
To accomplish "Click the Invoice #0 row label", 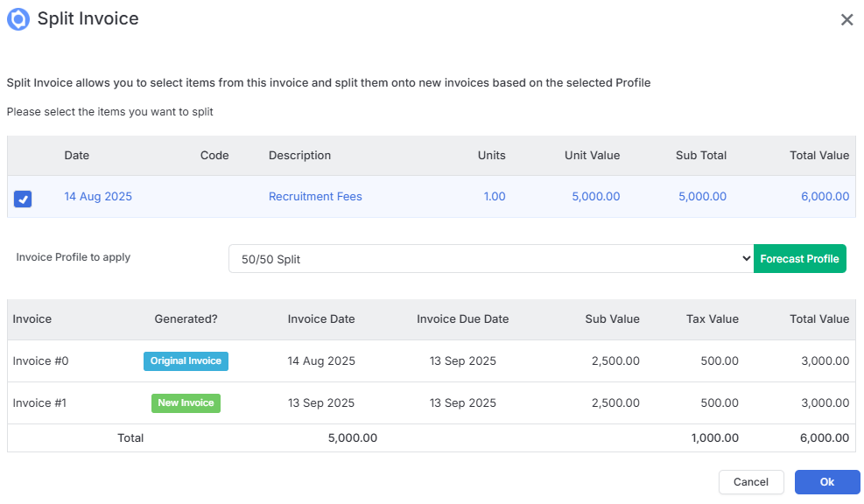I will (x=41, y=360).
